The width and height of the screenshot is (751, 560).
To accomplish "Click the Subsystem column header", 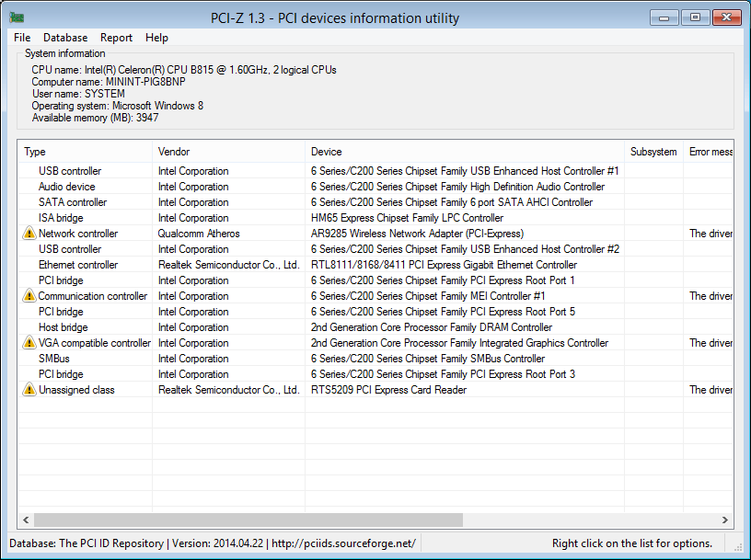I will tap(653, 152).
